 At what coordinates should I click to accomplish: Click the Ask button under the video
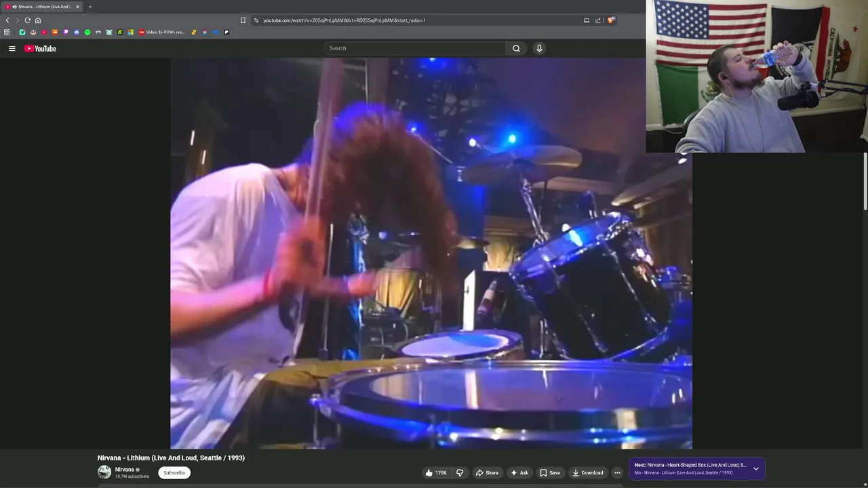point(519,472)
